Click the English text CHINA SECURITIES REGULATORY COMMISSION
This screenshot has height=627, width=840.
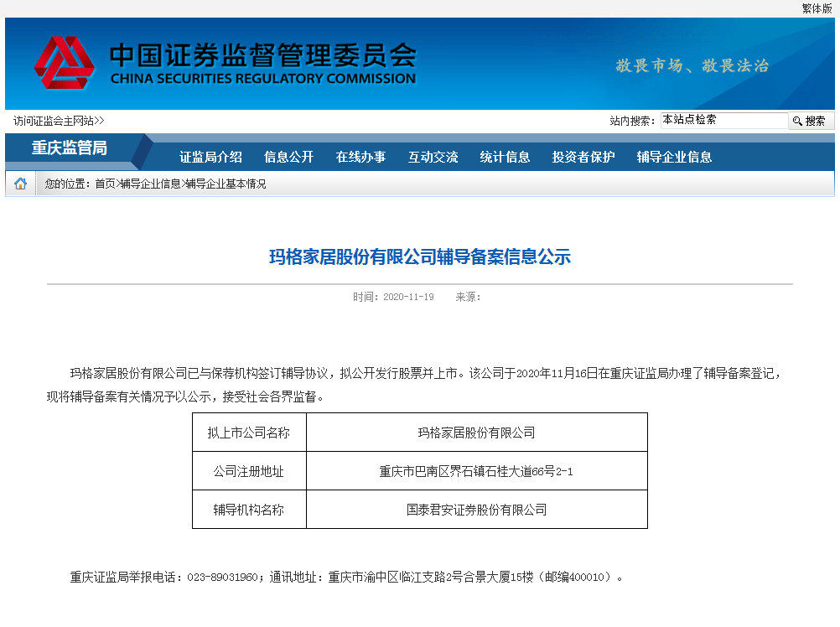point(263,79)
